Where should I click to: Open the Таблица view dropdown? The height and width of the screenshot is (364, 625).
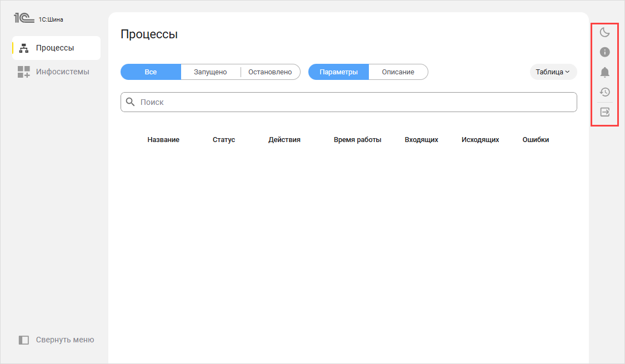[553, 72]
